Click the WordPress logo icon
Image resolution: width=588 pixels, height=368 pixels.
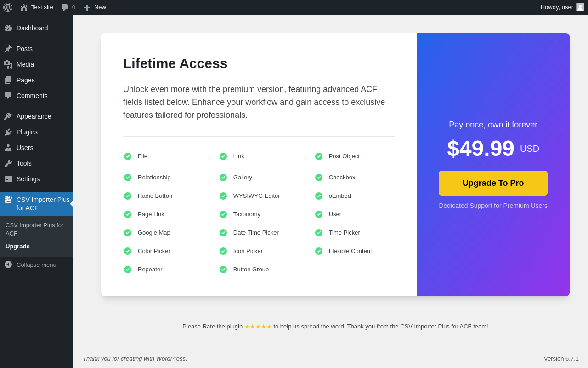click(8, 7)
